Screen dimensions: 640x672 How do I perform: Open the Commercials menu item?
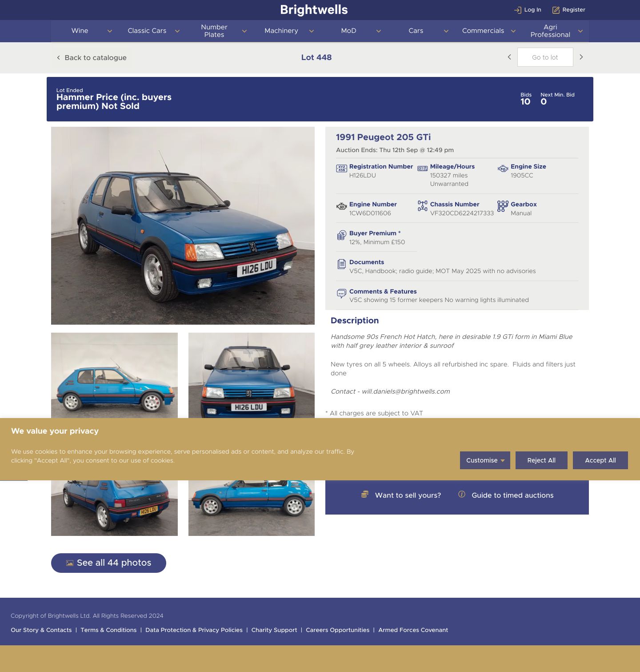coord(483,31)
